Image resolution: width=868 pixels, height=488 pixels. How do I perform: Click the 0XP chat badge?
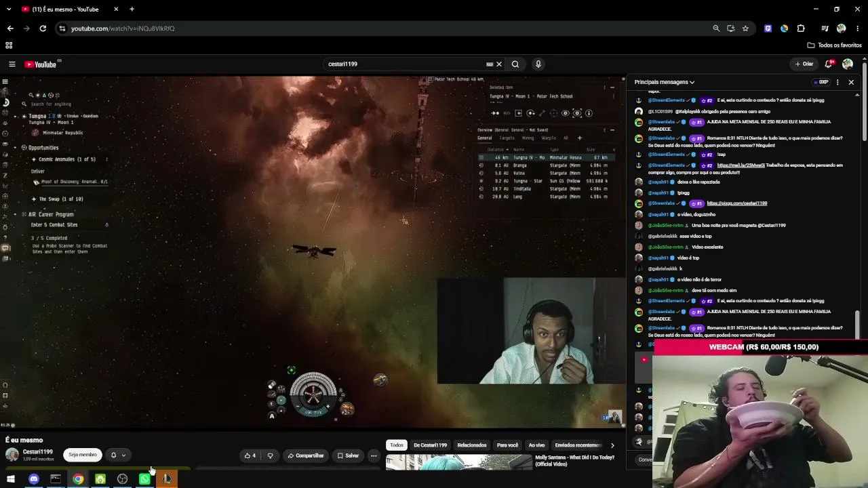[821, 82]
